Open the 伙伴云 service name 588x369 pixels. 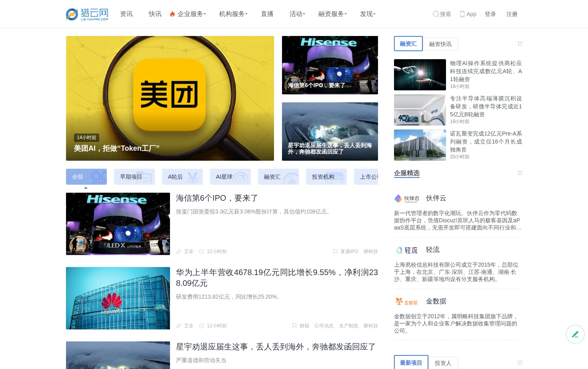pyautogui.click(x=436, y=198)
